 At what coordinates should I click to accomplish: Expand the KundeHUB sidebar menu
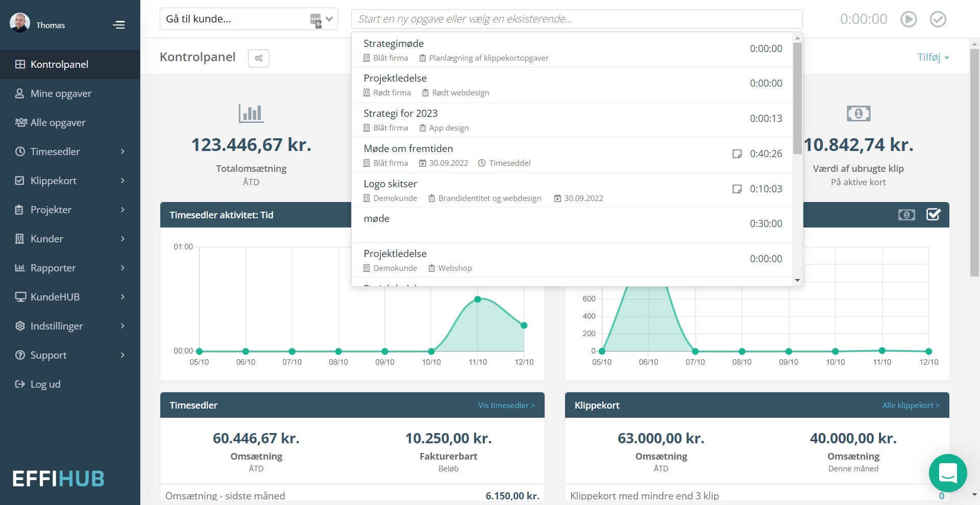[x=70, y=297]
